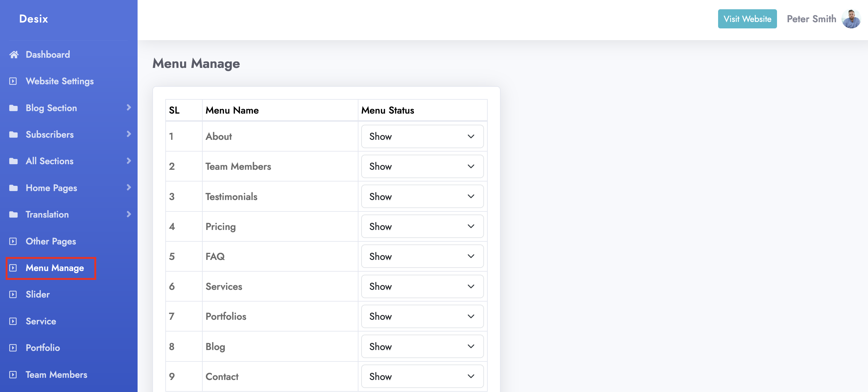Viewport: 868px width, 392px height.
Task: Expand the All Sections chevron
Action: 129,161
